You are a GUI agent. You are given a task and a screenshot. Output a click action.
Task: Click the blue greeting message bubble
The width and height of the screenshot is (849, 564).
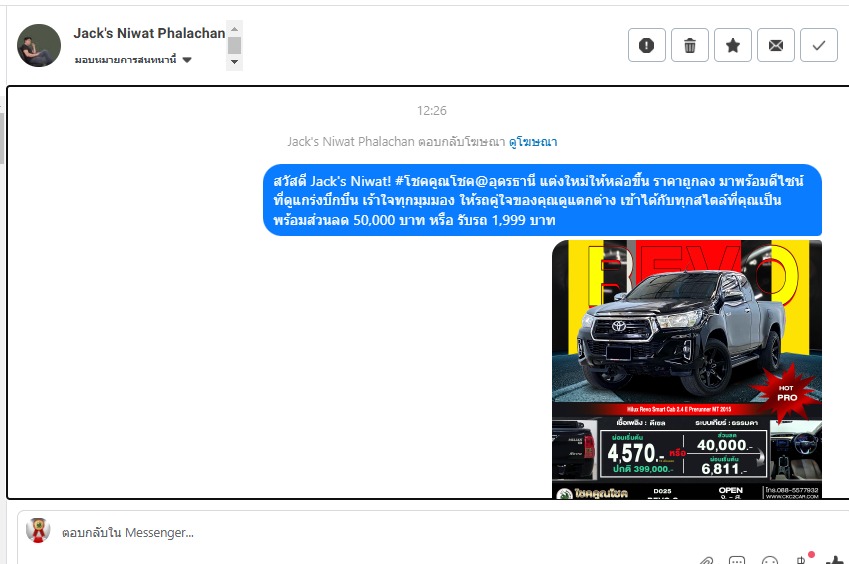coord(542,200)
